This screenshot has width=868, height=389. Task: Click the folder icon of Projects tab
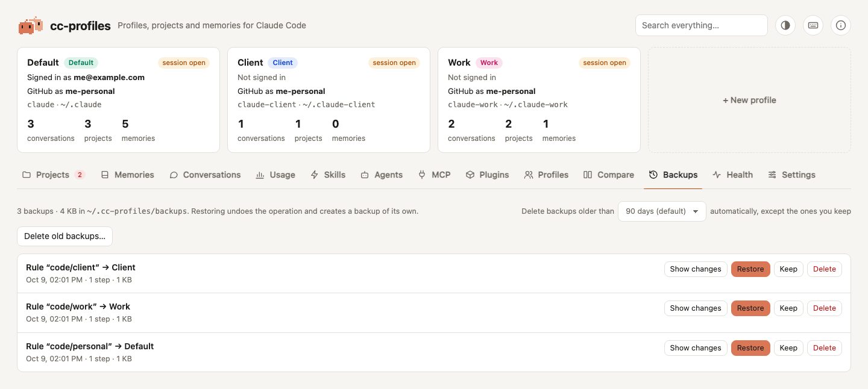point(27,175)
